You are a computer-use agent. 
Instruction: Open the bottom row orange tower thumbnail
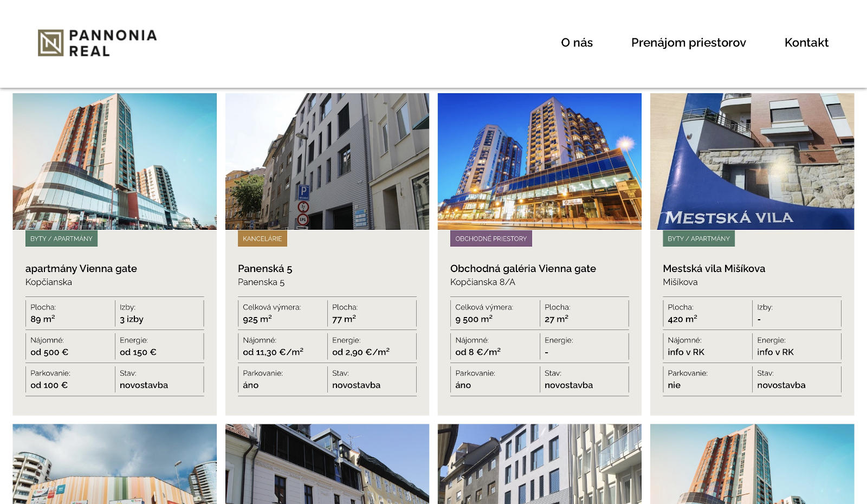pos(752,464)
